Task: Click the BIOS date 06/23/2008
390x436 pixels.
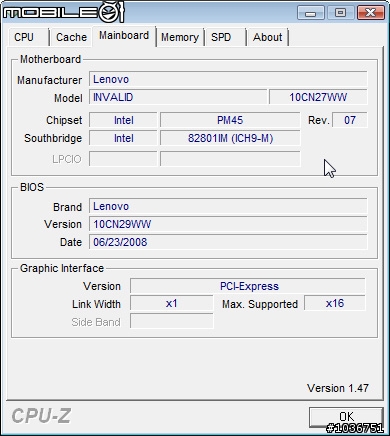Action: tap(228, 242)
